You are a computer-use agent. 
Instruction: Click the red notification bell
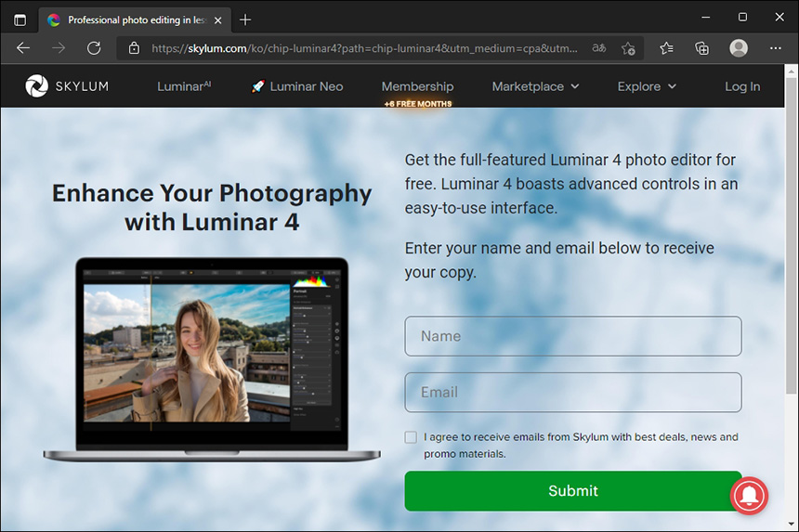[x=749, y=496]
